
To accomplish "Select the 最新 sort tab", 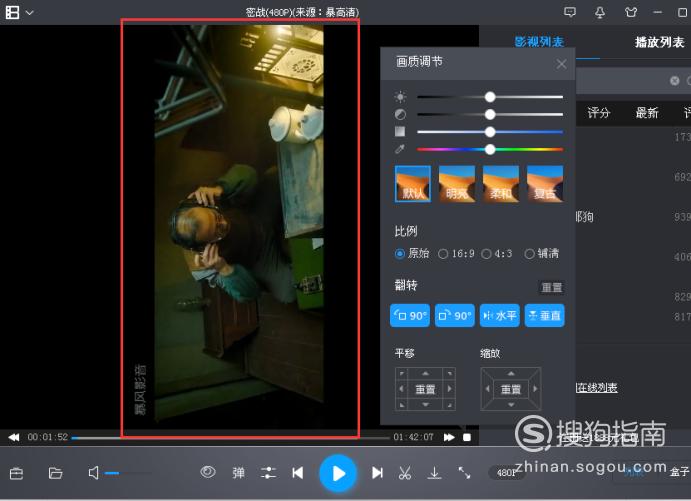I will coord(646,113).
